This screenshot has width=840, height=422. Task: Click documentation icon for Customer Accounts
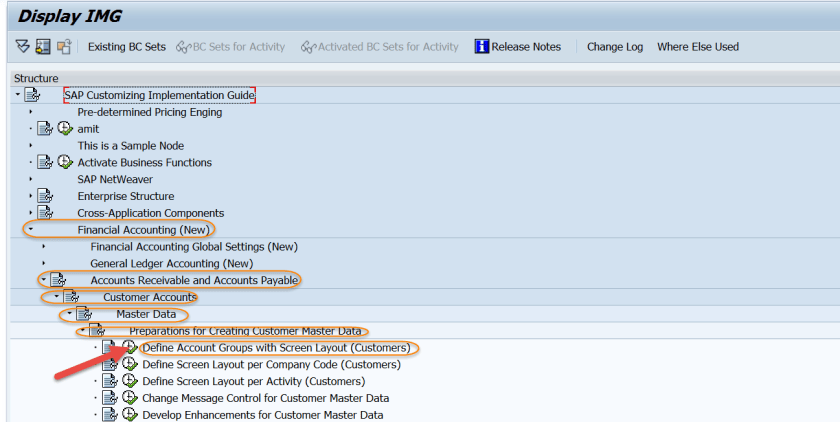(71, 297)
